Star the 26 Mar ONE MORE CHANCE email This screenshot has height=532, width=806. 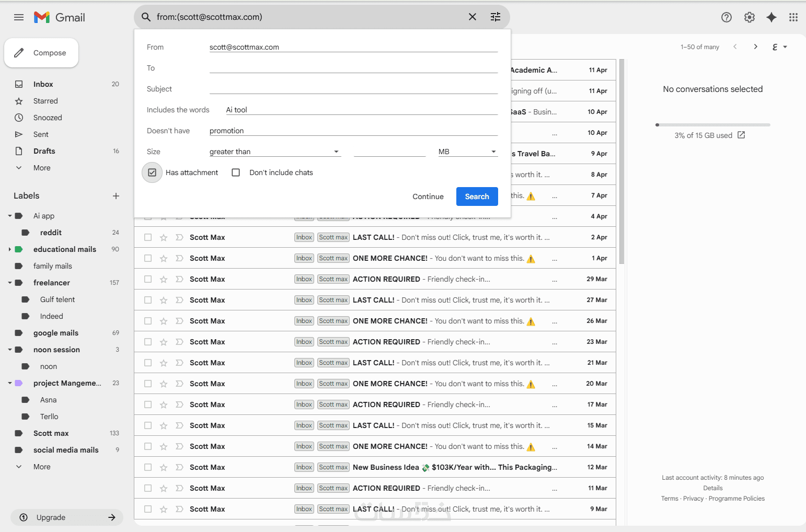coord(164,321)
